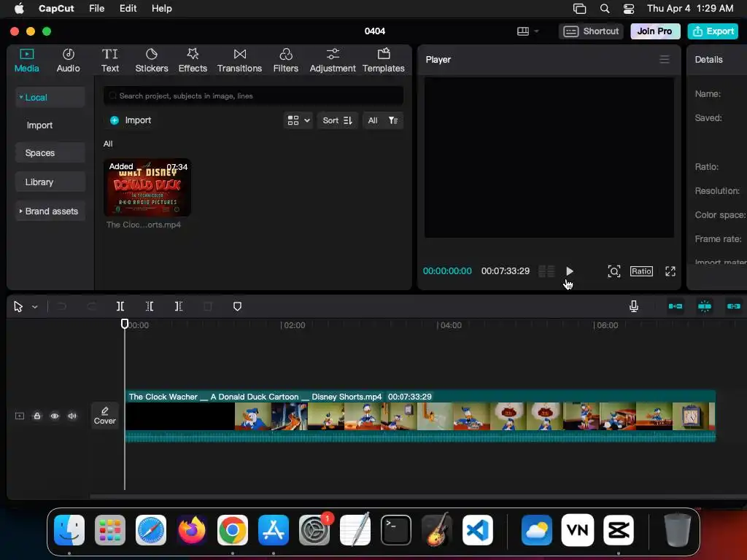Open the All filter dropdown

[382, 120]
